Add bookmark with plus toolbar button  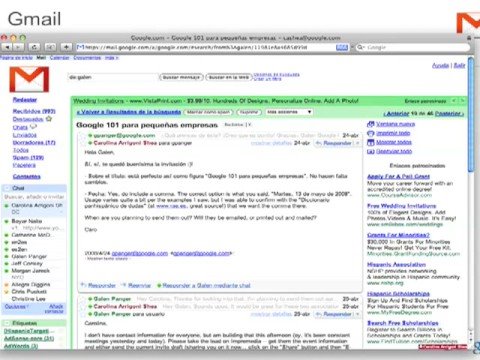pos(66,47)
